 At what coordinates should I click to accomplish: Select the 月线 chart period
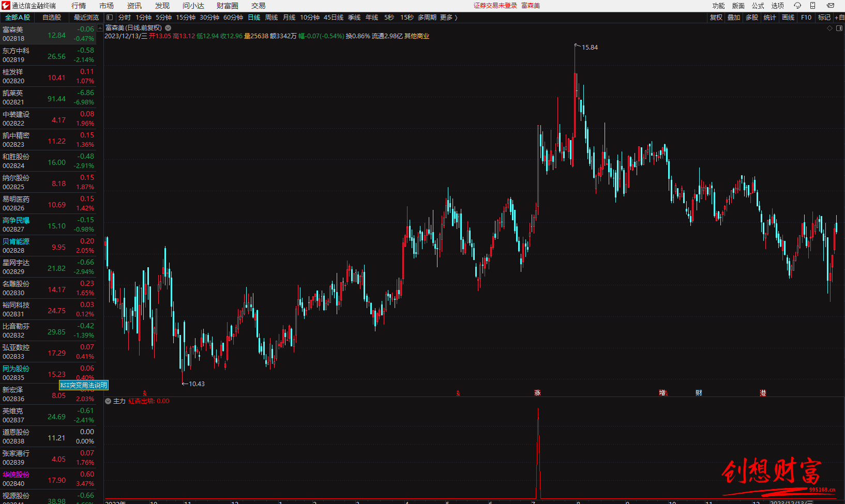(x=289, y=18)
